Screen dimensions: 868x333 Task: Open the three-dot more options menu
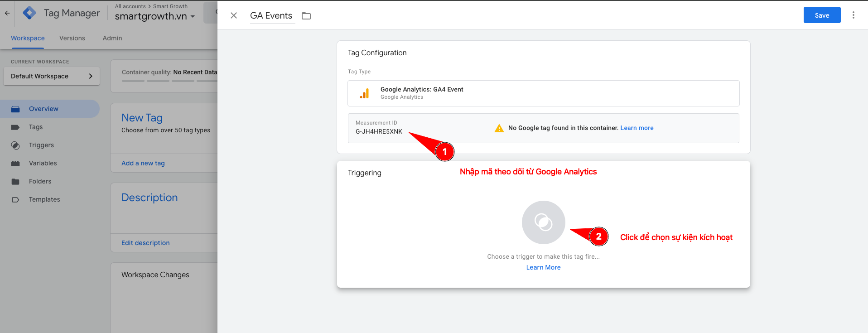[x=853, y=15]
